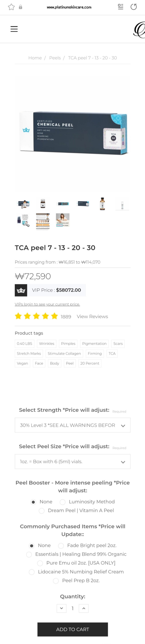Expand the Select Strength dropdown
The width and height of the screenshot is (145, 644).
(x=73, y=425)
